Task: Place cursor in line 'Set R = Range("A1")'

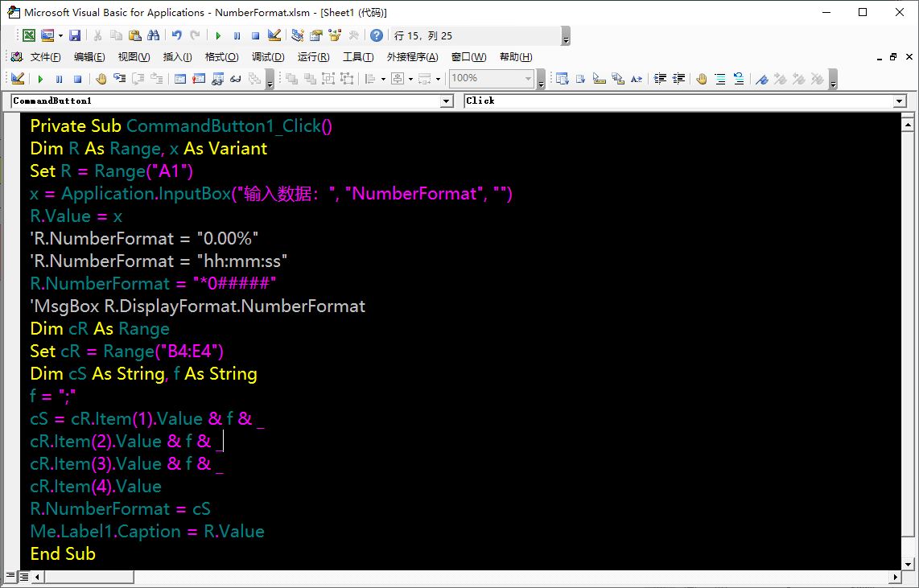Action: point(111,171)
